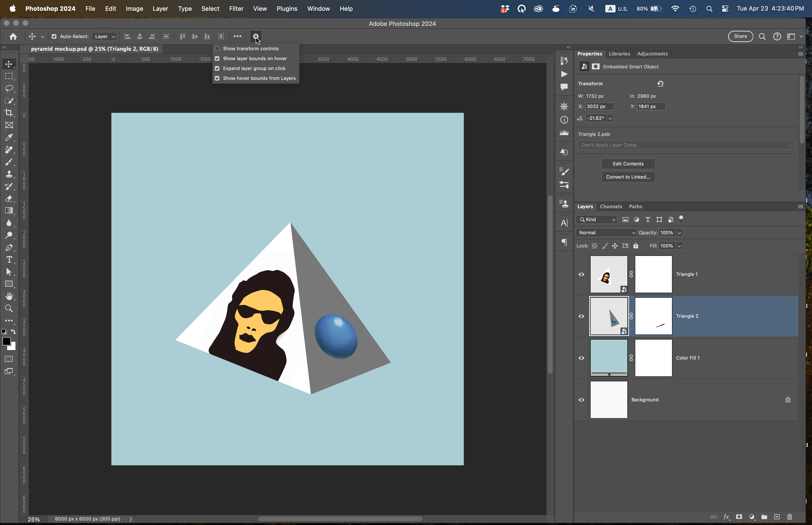Switch to the Channels tab

pos(611,207)
